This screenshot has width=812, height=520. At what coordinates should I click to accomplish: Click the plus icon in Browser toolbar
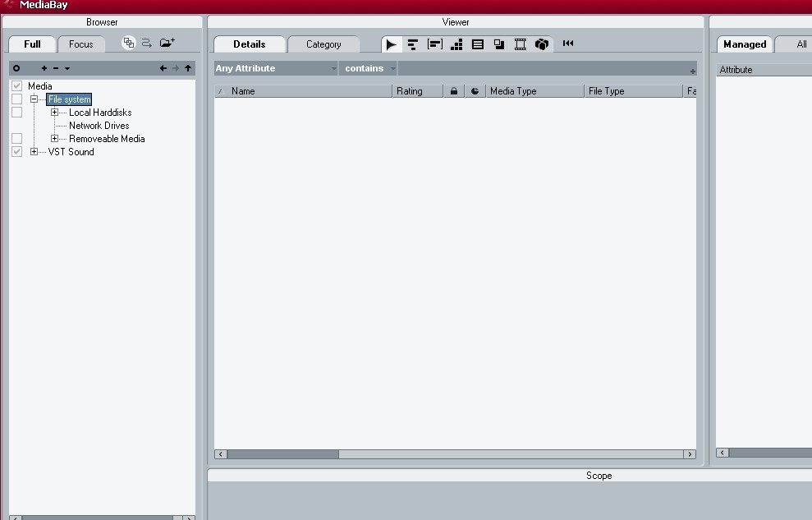44,68
